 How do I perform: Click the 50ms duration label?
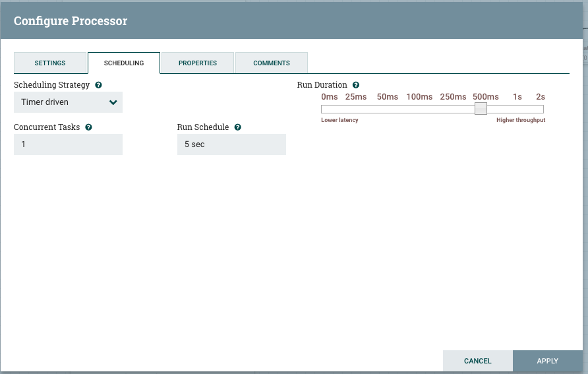(388, 97)
